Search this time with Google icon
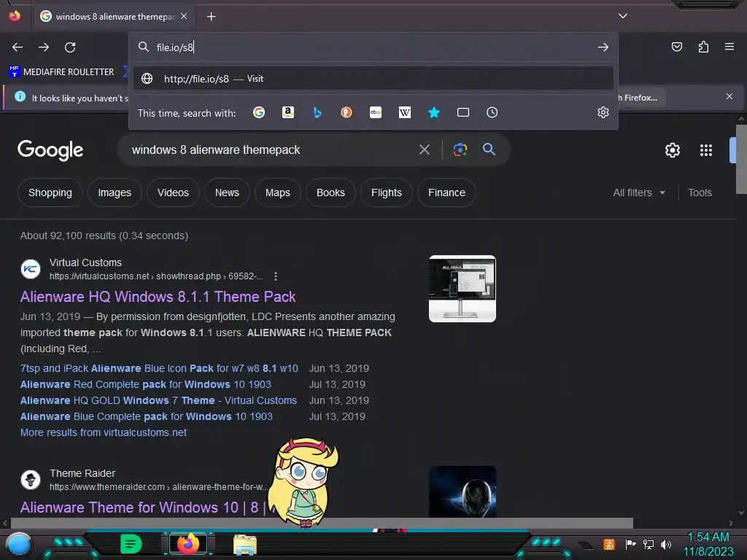 (259, 112)
